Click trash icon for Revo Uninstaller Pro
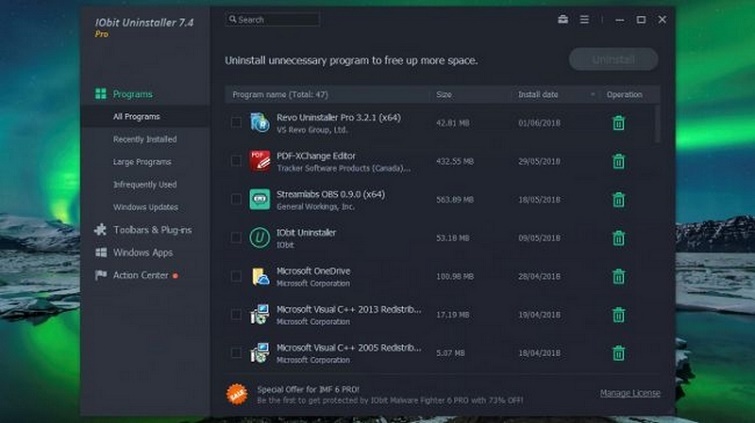The height and width of the screenshot is (423, 755). [x=618, y=123]
